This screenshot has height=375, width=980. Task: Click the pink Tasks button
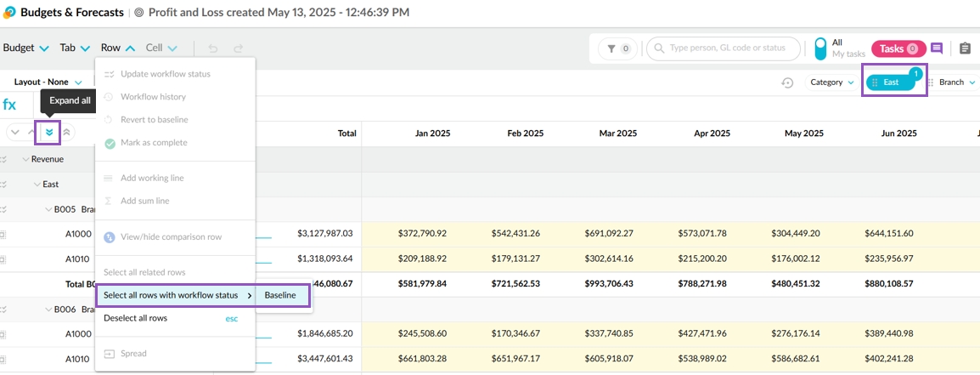click(898, 48)
